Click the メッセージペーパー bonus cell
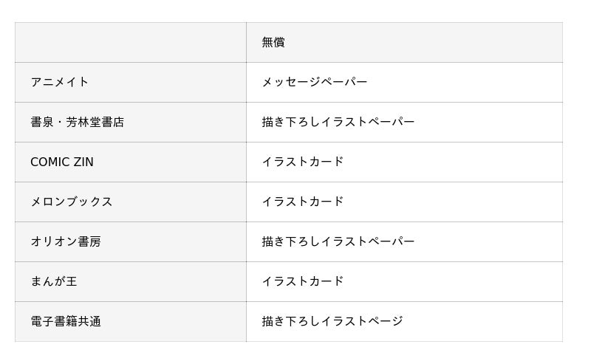The width and height of the screenshot is (591, 364). pos(315,83)
